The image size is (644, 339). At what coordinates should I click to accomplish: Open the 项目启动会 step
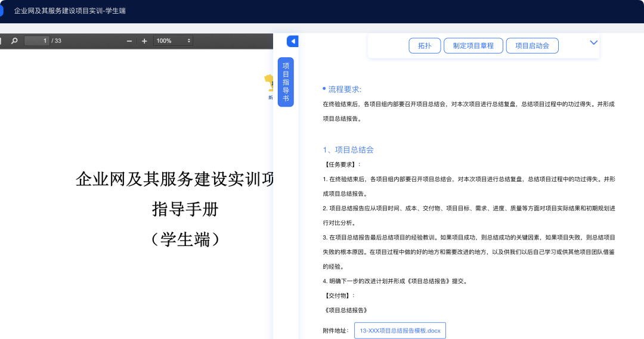pos(532,45)
